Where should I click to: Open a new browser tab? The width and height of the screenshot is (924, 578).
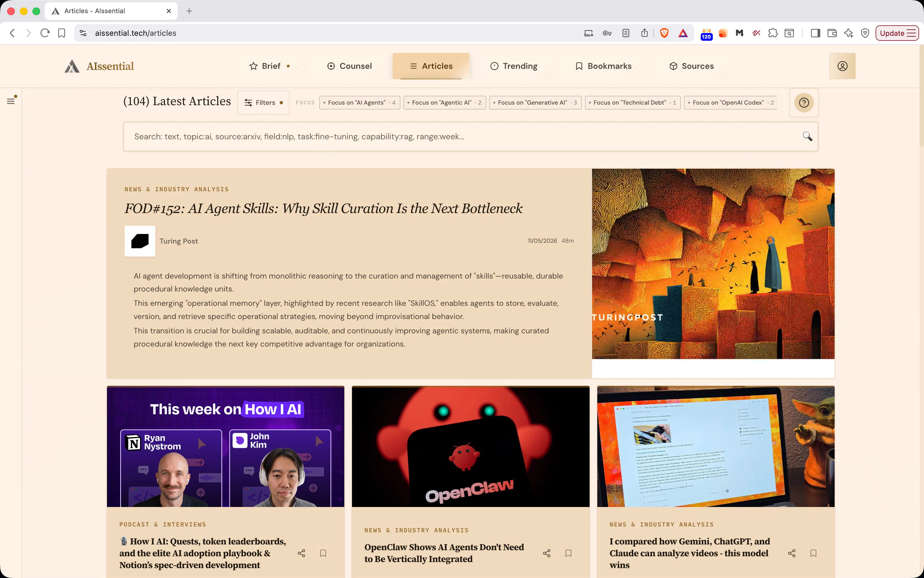[x=189, y=11]
